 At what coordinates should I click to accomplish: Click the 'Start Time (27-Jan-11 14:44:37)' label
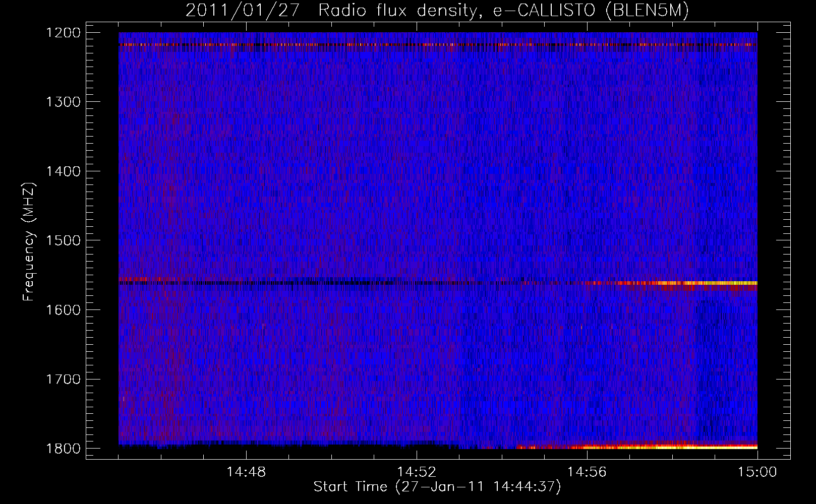click(437, 487)
